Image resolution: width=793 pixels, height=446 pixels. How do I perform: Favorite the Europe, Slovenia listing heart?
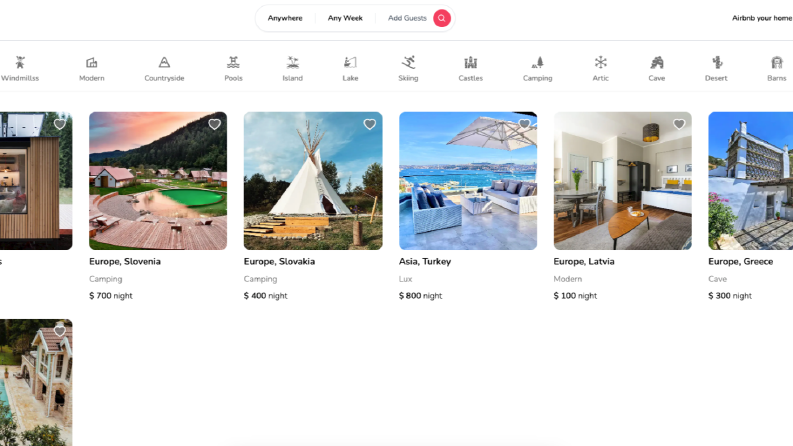[214, 124]
